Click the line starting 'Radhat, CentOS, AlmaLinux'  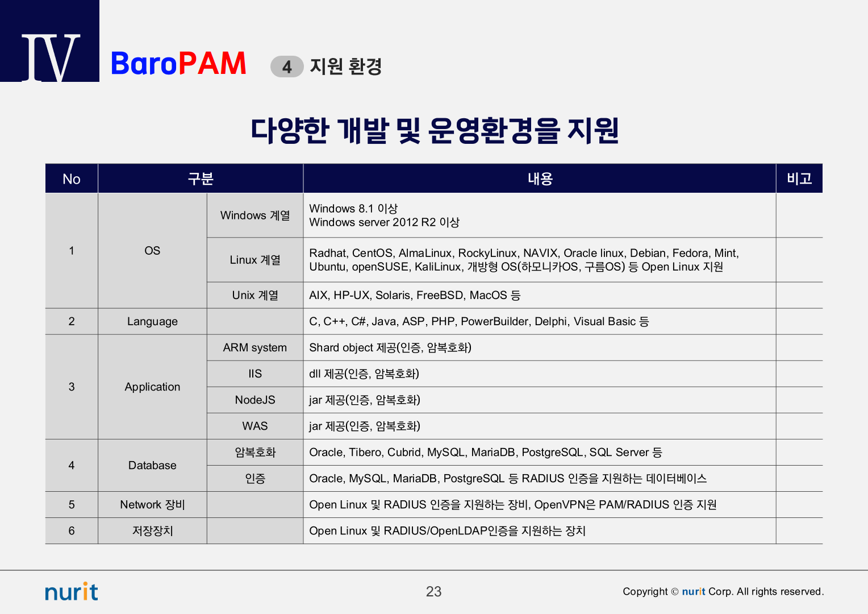[x=524, y=253]
